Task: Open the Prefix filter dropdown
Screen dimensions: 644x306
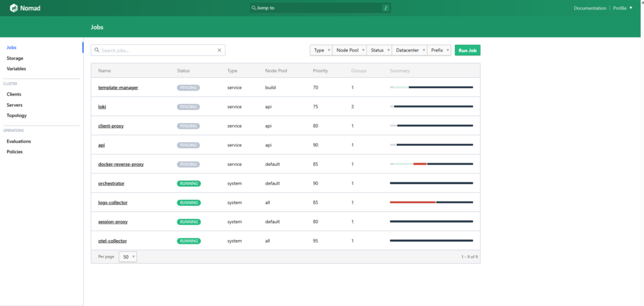Action: [439, 50]
